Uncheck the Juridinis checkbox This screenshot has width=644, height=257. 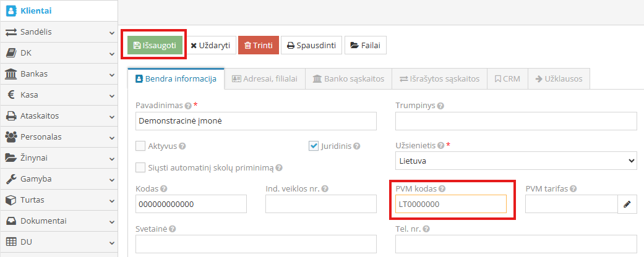tap(314, 146)
